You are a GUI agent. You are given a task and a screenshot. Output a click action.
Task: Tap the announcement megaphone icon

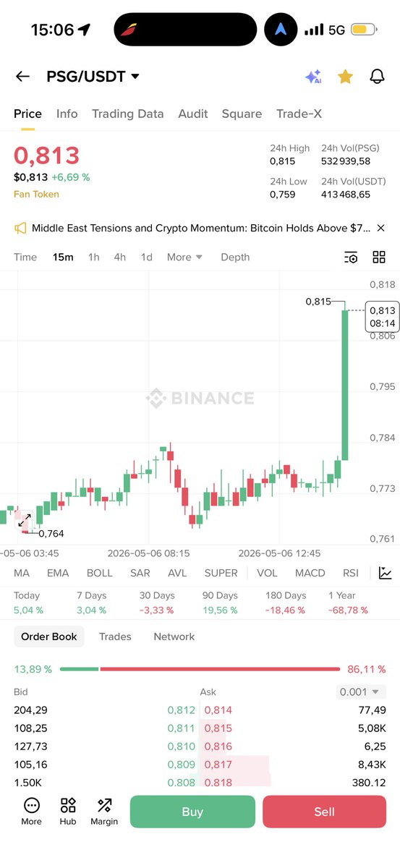[20, 228]
